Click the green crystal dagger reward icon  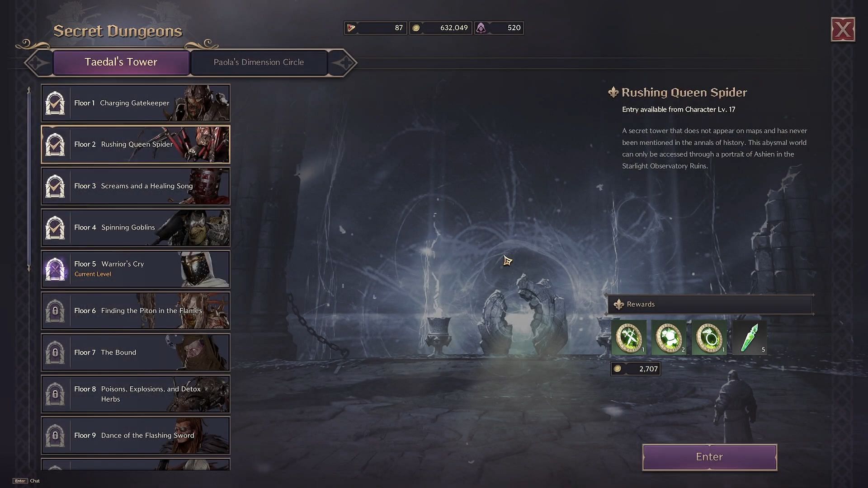[x=750, y=337]
